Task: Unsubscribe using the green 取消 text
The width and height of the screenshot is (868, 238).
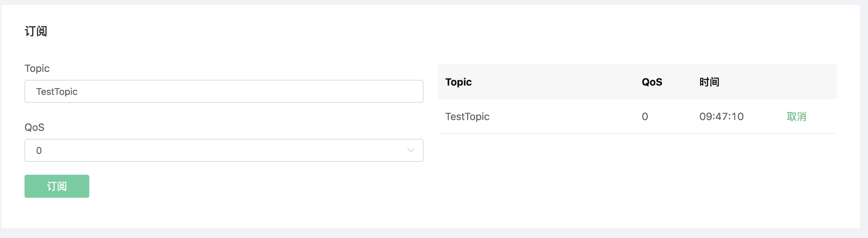Action: point(796,116)
